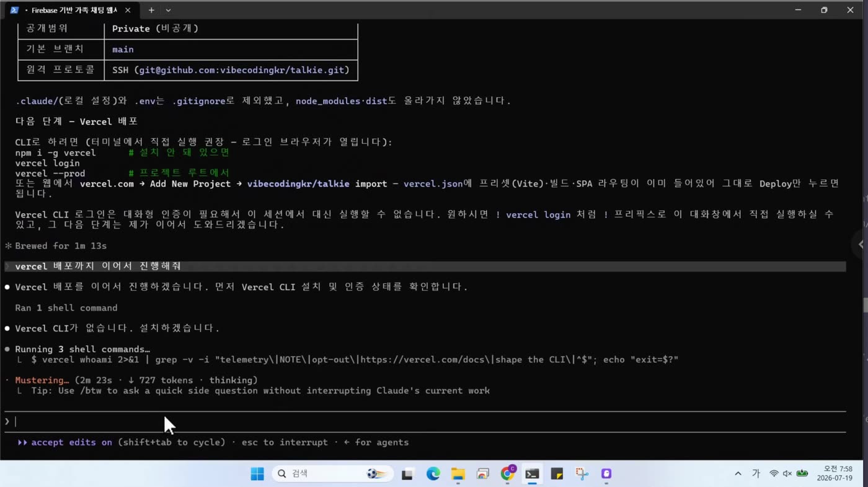The height and width of the screenshot is (487, 868).
Task: Click the 'npm i -g vercel' command line
Action: click(56, 152)
